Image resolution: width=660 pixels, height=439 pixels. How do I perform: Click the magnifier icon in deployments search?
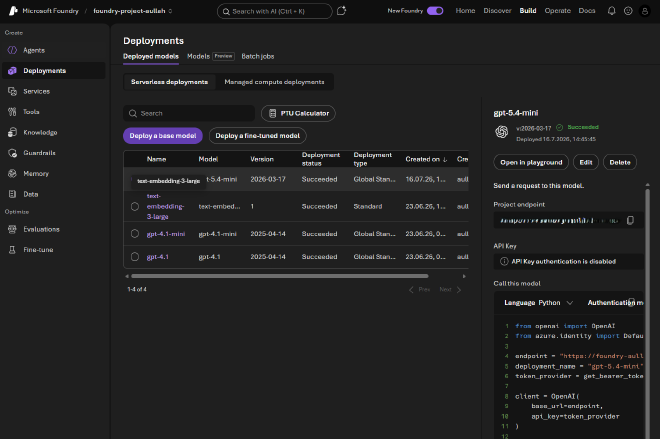click(133, 114)
